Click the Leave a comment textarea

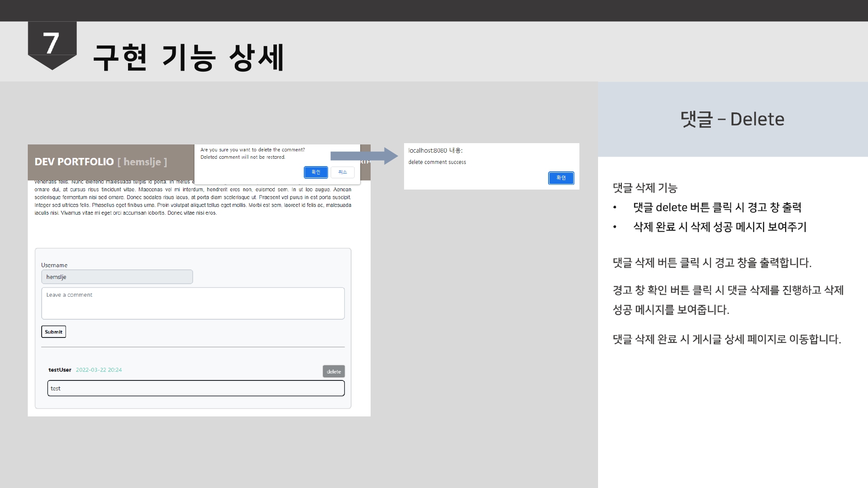193,303
